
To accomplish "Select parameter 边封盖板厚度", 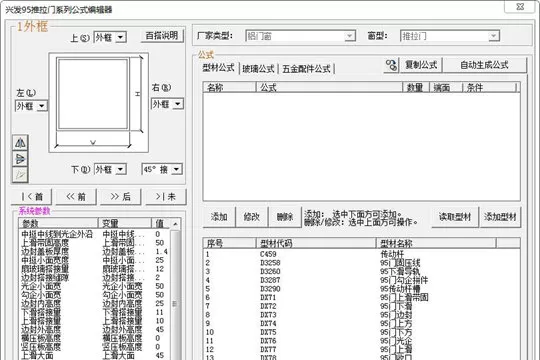I will coord(95,251).
